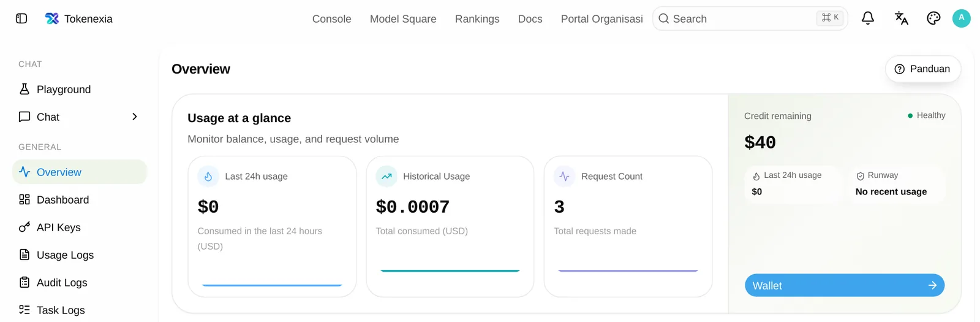
Task: Click the Overview page title
Action: [x=201, y=69]
